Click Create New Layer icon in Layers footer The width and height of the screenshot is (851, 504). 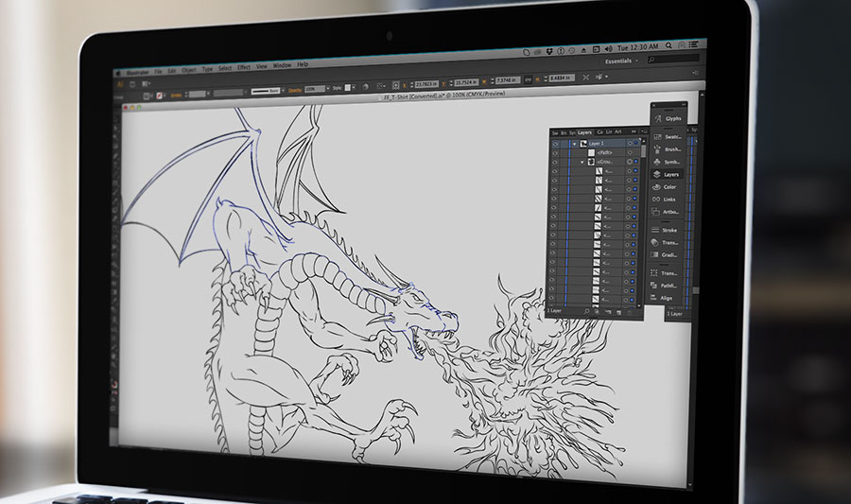pos(618,312)
